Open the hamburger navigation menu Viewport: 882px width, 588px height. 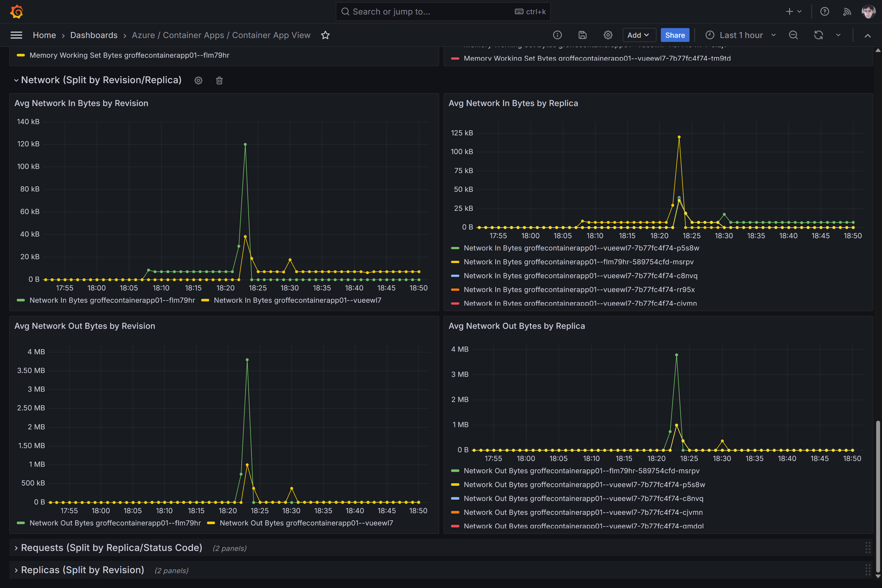coord(16,35)
